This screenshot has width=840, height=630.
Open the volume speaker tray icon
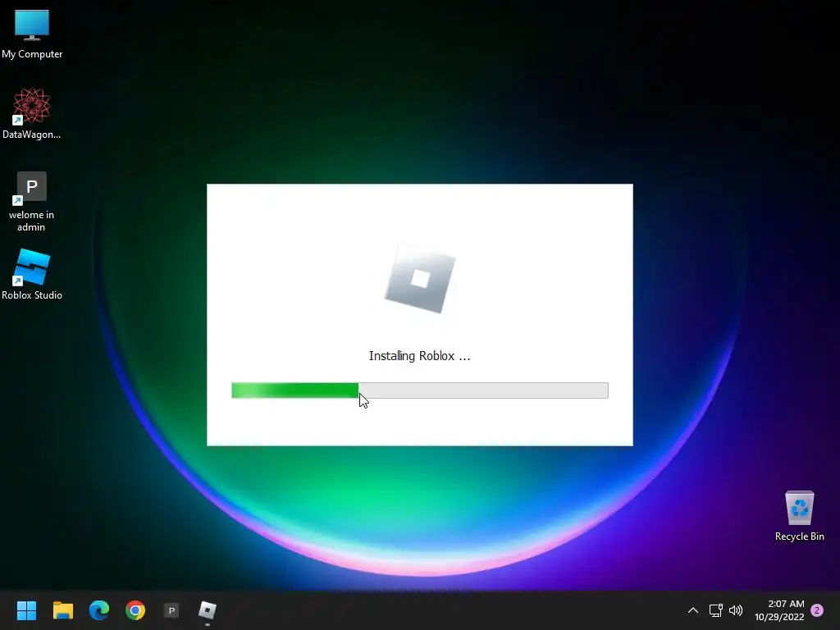click(736, 610)
